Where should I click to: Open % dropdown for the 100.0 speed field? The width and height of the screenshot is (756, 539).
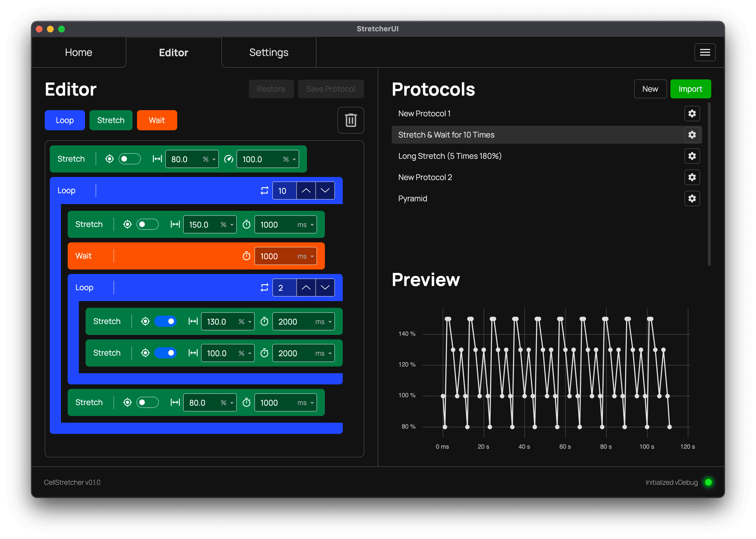point(289,159)
